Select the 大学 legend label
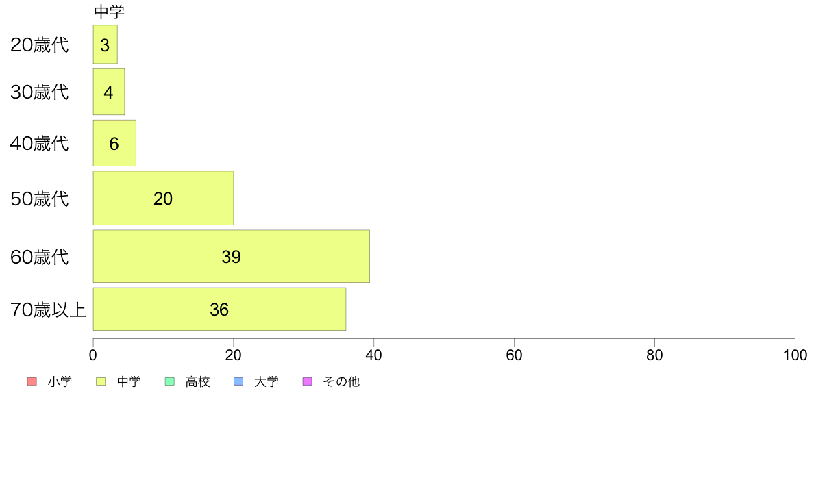This screenshot has height=504, width=814. [267, 381]
